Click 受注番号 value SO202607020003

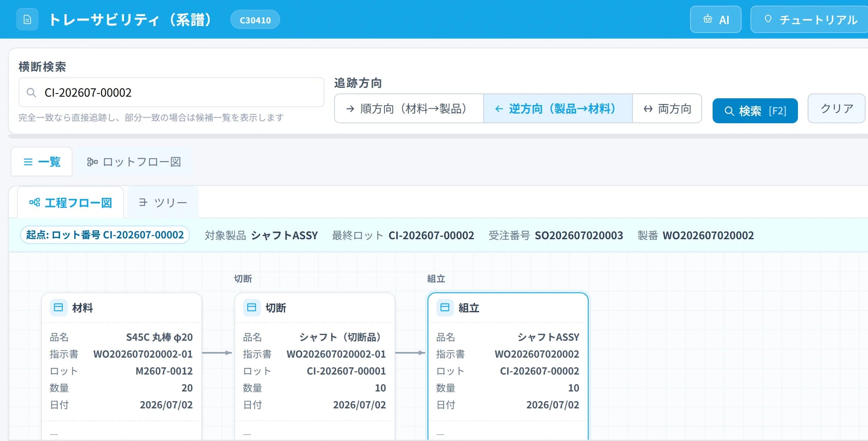point(579,235)
